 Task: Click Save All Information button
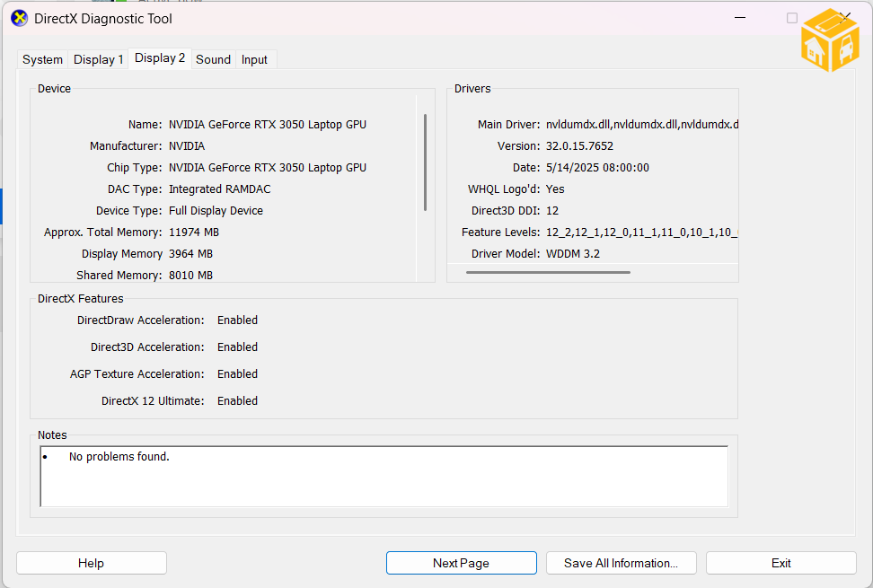click(621, 563)
